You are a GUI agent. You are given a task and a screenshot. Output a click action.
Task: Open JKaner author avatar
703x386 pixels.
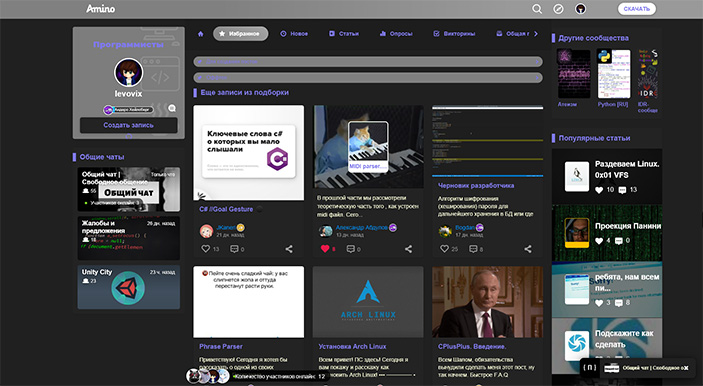206,231
